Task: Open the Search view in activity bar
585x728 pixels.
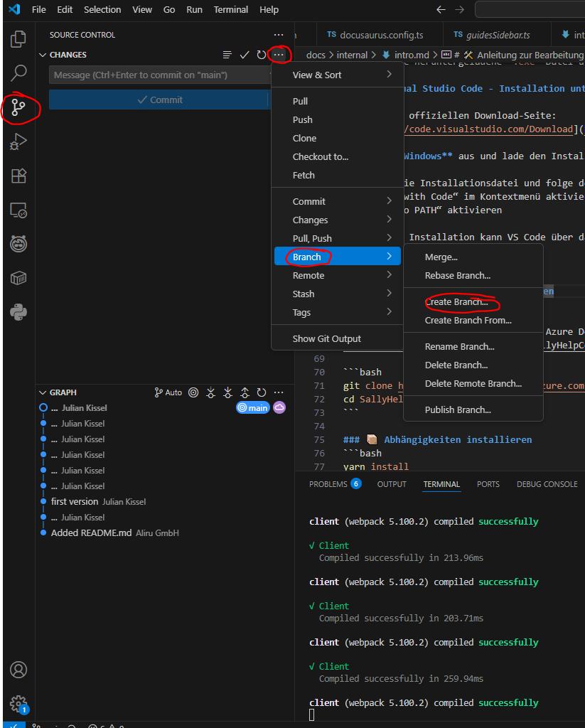Action: pos(18,73)
